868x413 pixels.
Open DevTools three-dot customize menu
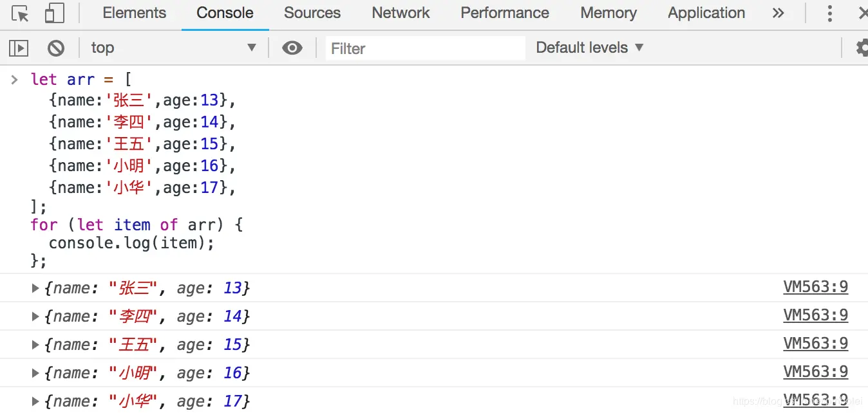830,14
